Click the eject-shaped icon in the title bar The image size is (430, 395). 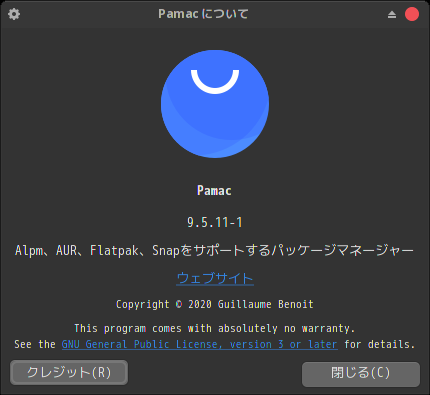[x=392, y=14]
